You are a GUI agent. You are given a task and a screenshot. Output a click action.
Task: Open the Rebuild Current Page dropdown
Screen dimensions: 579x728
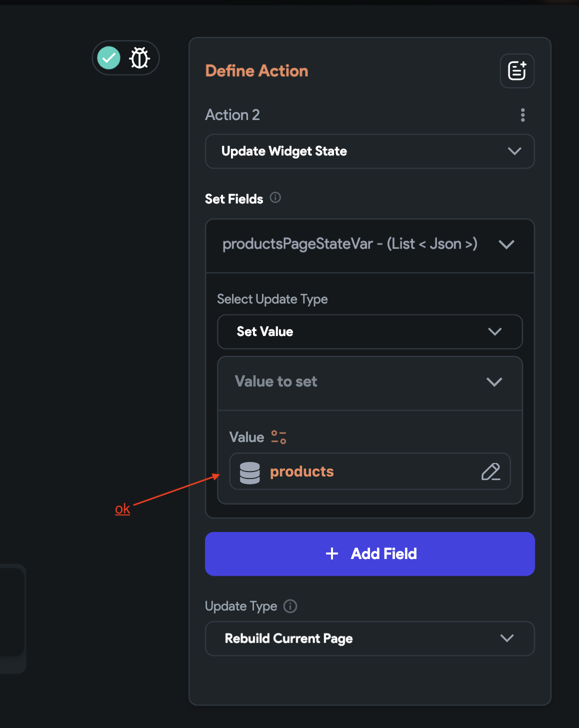coord(370,638)
